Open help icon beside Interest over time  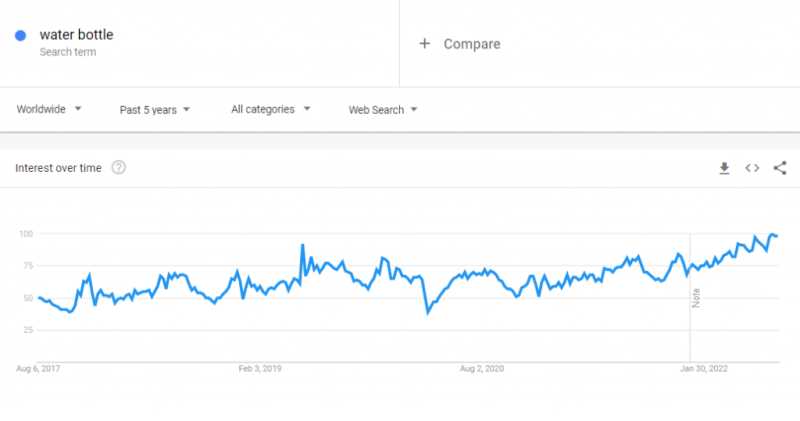119,168
